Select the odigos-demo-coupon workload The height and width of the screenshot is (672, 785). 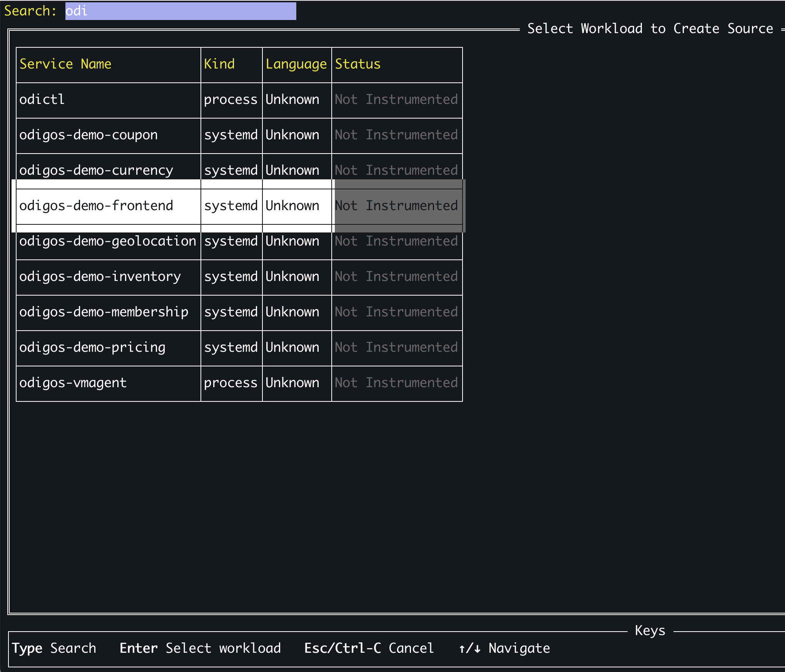89,135
